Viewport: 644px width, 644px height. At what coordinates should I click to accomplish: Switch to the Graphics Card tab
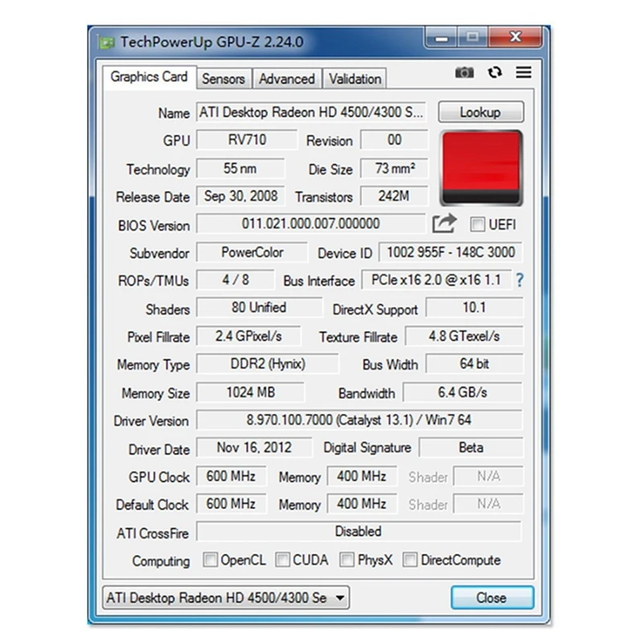(x=149, y=76)
